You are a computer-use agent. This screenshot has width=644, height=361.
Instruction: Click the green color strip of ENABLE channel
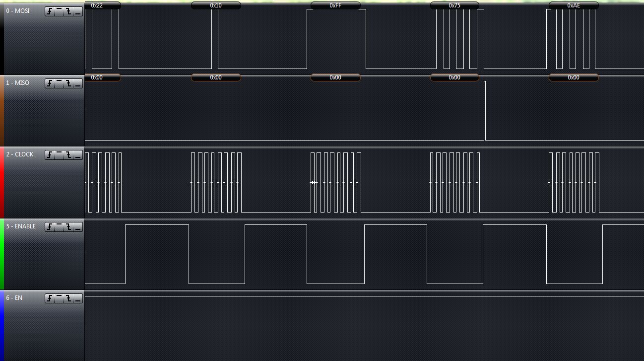[x=2, y=255]
